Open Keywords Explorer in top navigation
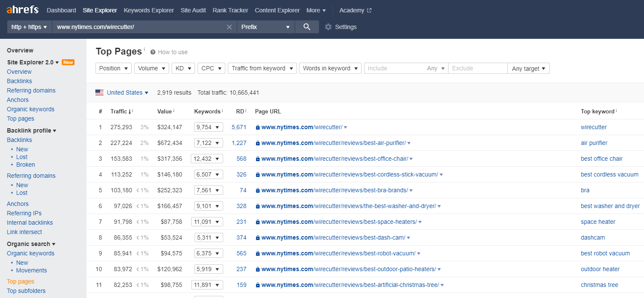 click(x=149, y=10)
